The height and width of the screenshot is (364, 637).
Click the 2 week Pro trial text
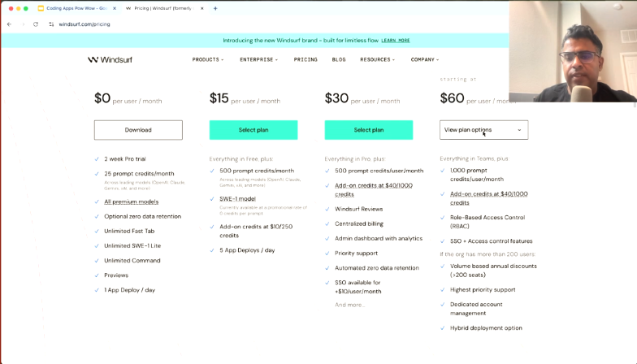pyautogui.click(x=125, y=159)
